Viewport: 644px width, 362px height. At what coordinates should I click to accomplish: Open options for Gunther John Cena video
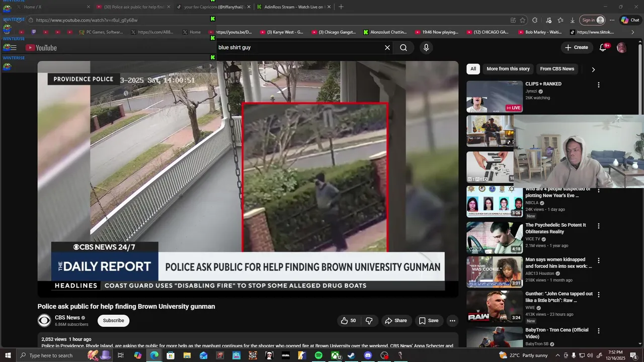[x=599, y=295]
